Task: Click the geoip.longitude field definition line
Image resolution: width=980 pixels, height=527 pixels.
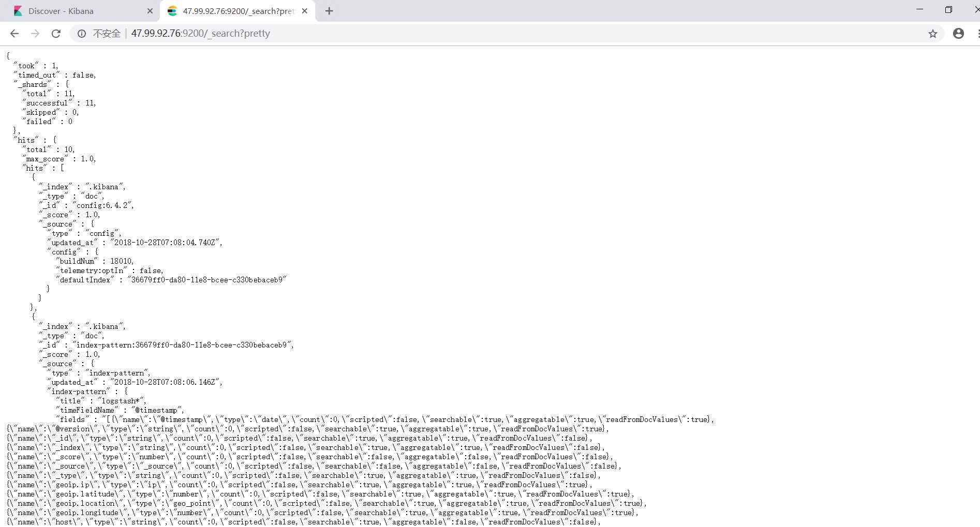Action: click(x=322, y=513)
